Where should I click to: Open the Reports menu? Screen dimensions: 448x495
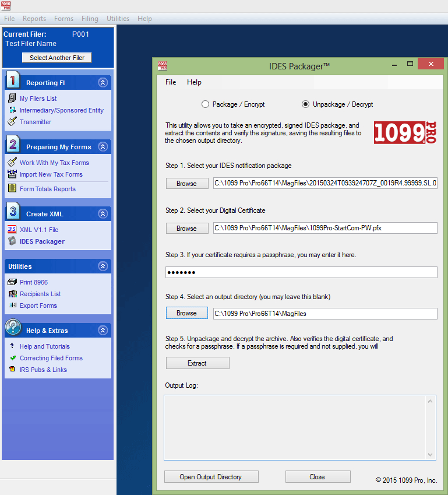[34, 19]
